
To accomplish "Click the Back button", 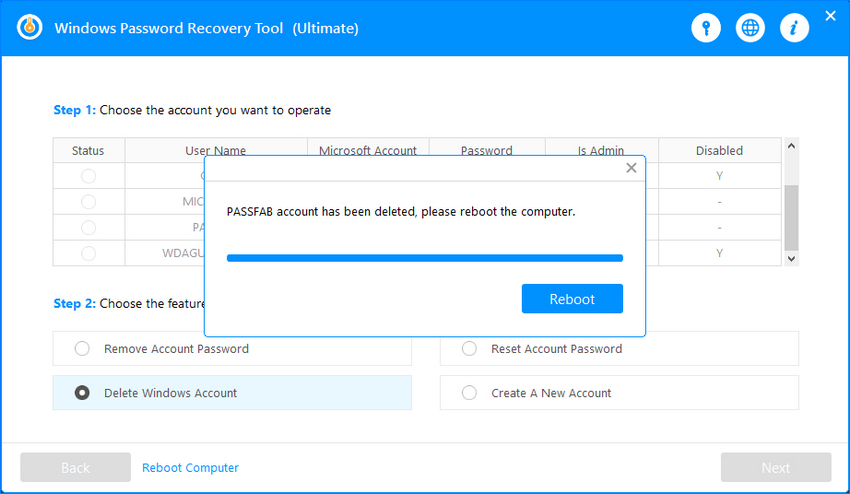I will (75, 467).
